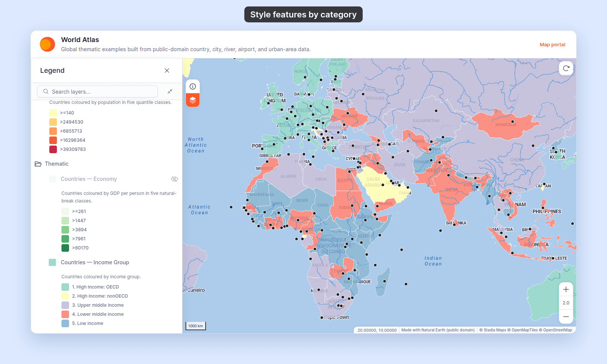Image resolution: width=607 pixels, height=364 pixels.
Task: Click the 1000 km scale bar
Action: [x=195, y=326]
